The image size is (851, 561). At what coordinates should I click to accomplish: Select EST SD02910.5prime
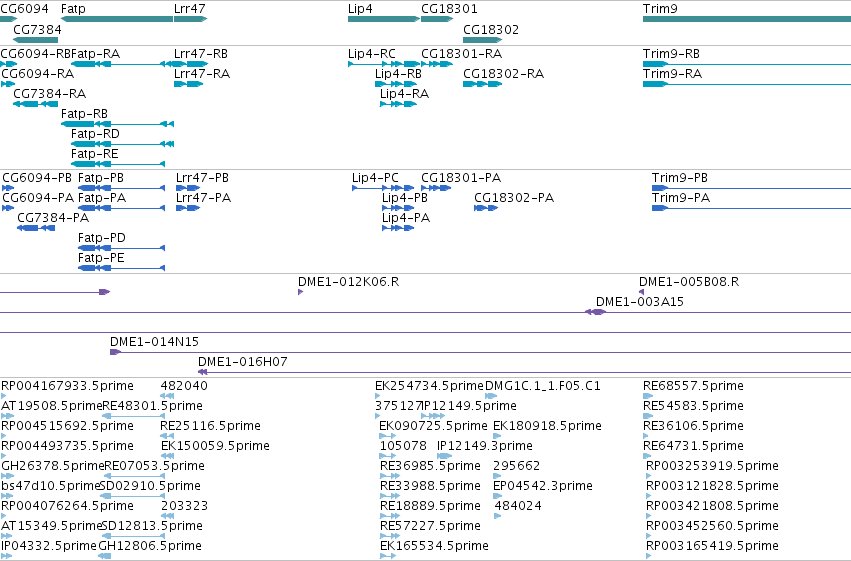(x=150, y=486)
